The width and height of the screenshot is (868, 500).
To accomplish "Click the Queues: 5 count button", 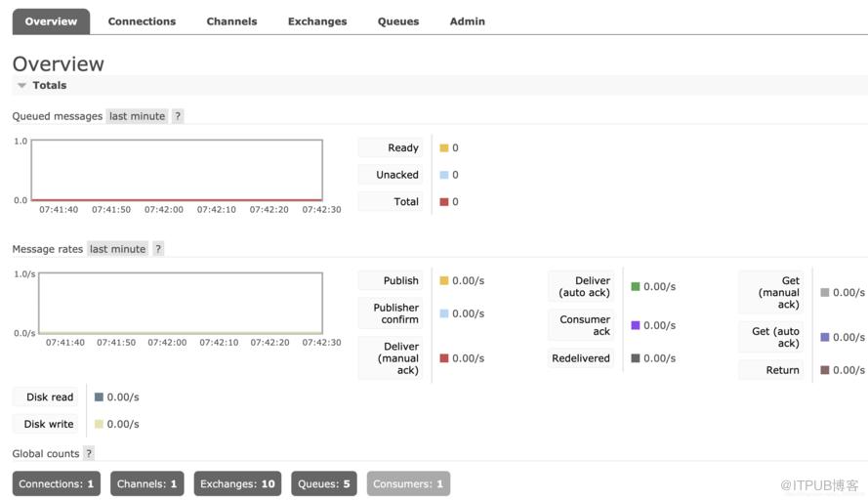I will pos(324,483).
